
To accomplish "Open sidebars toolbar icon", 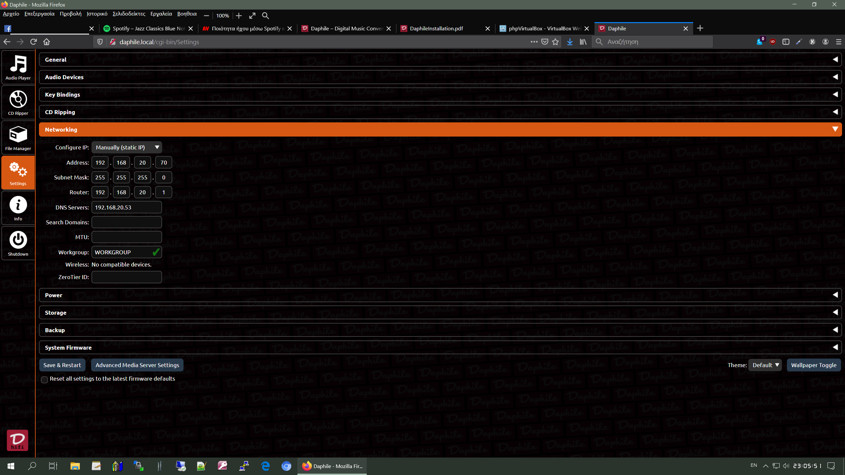I will click(x=786, y=42).
